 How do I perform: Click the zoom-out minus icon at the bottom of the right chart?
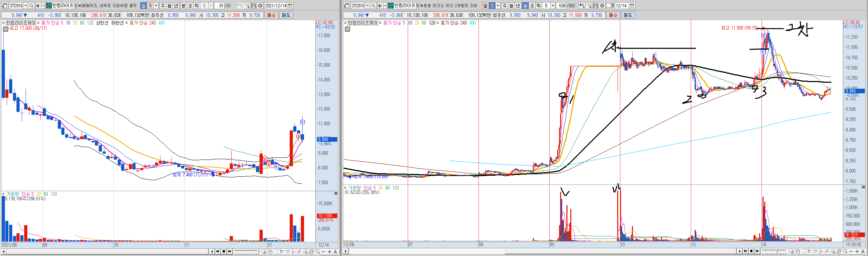coord(851,251)
